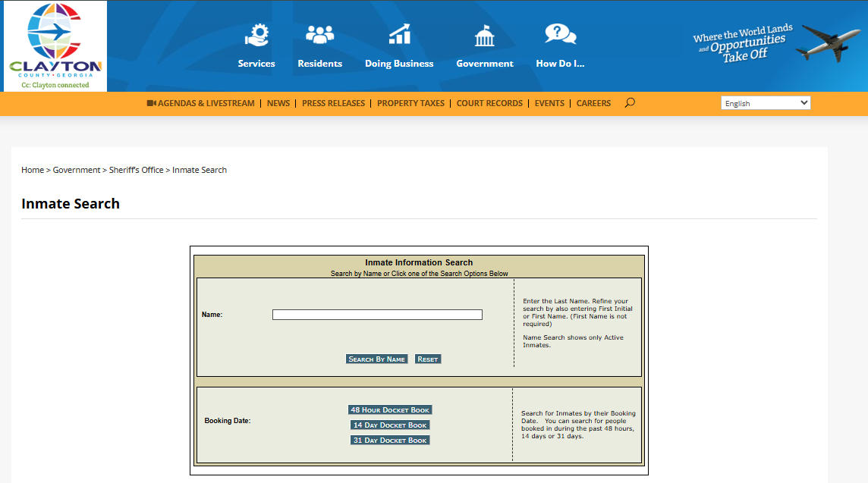Open the Property Taxes link
This screenshot has height=483, width=868.
click(410, 103)
